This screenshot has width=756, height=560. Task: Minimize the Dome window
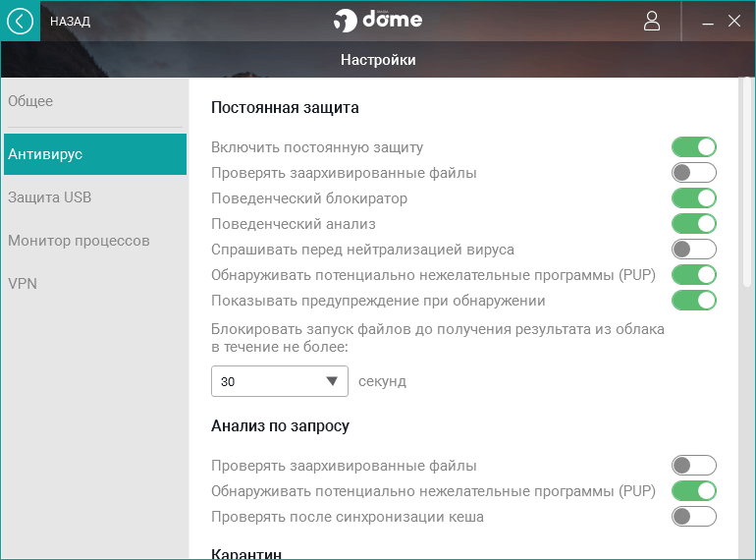click(708, 22)
